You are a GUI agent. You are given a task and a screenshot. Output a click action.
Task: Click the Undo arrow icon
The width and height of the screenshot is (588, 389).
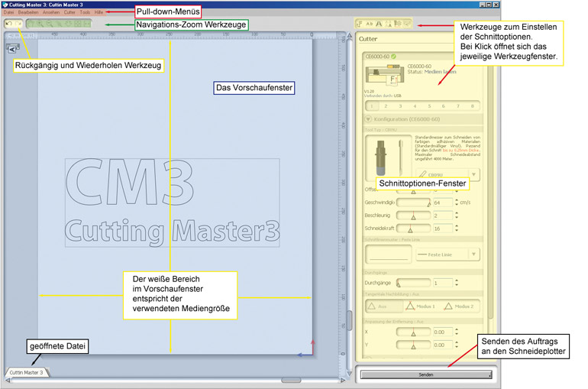click(x=9, y=24)
